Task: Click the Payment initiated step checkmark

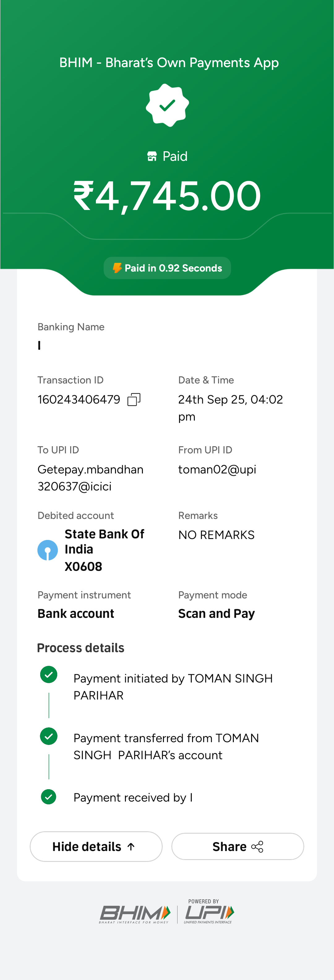Action: (49, 674)
